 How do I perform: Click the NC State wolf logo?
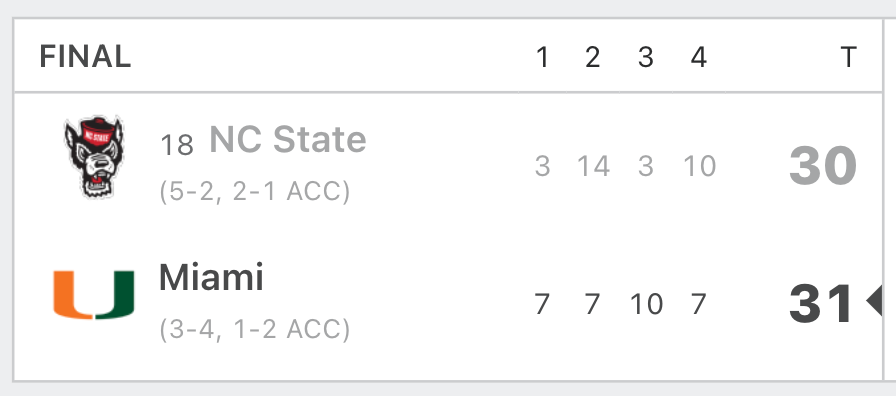pyautogui.click(x=94, y=157)
